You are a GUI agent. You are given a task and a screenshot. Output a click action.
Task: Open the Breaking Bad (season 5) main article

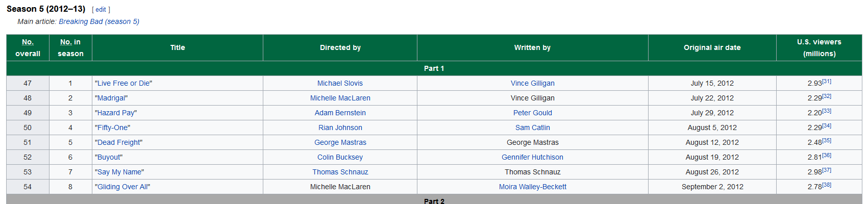[99, 21]
